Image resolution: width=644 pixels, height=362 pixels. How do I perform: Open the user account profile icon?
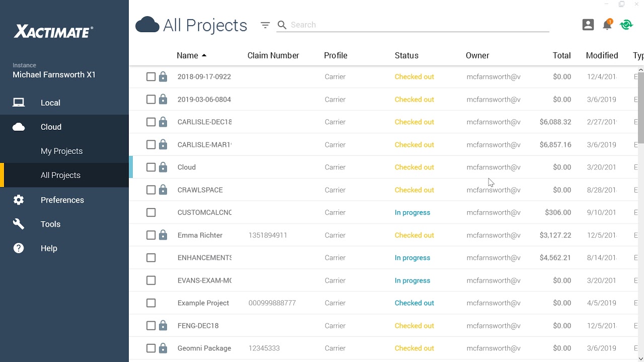pos(588,25)
